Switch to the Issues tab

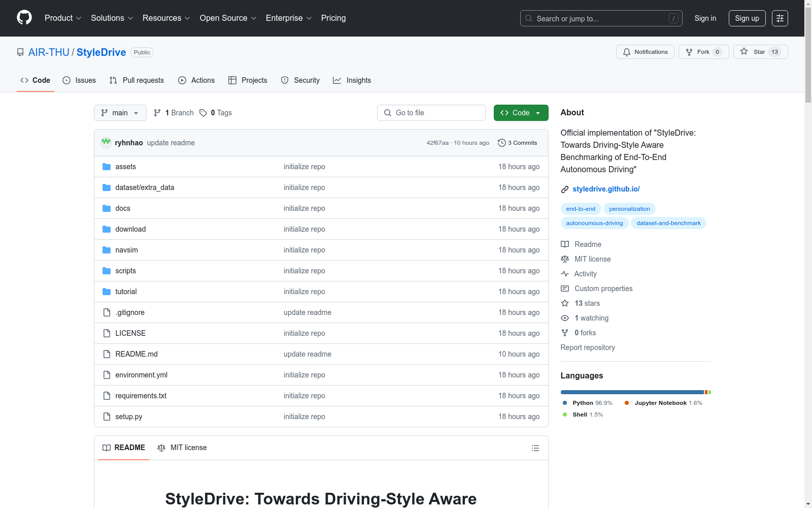(x=79, y=80)
